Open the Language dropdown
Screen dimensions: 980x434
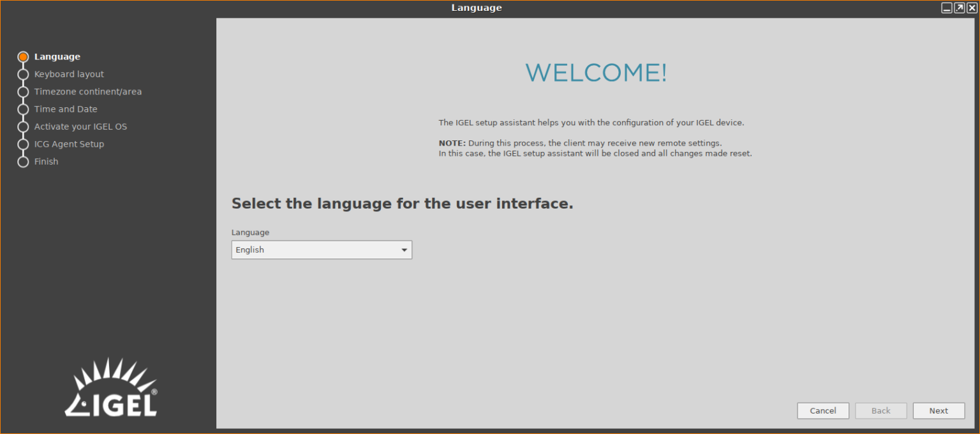321,250
